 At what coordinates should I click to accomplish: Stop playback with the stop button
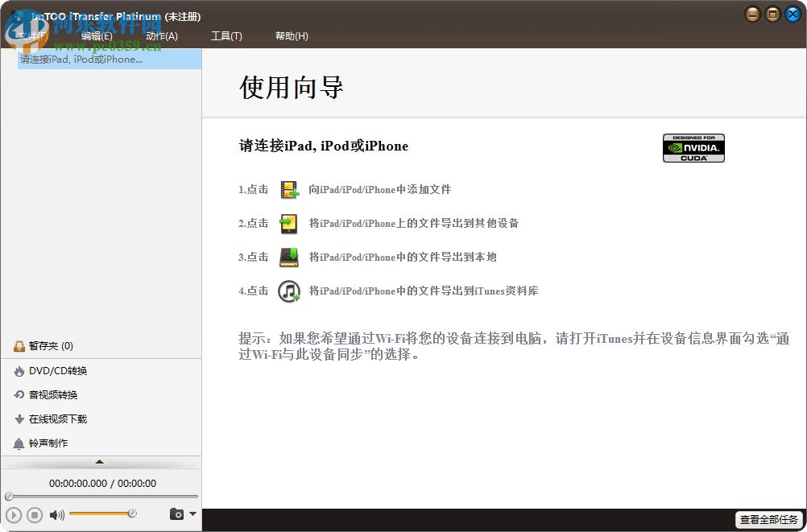coord(34,514)
